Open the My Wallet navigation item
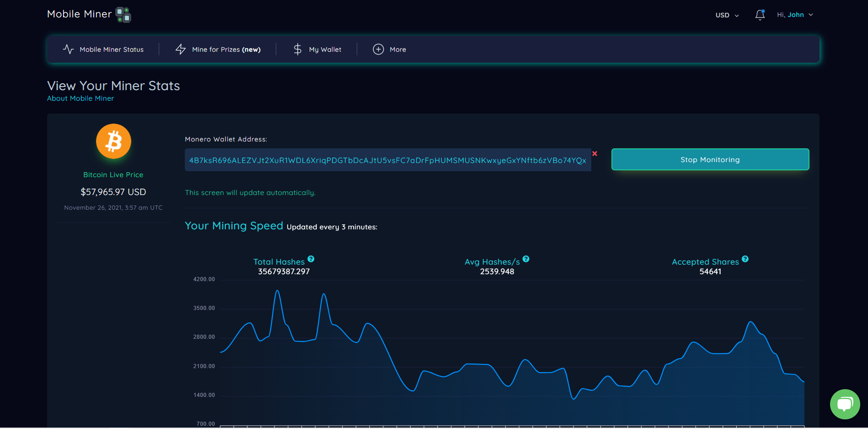Viewport: 868px width, 429px height. (325, 49)
